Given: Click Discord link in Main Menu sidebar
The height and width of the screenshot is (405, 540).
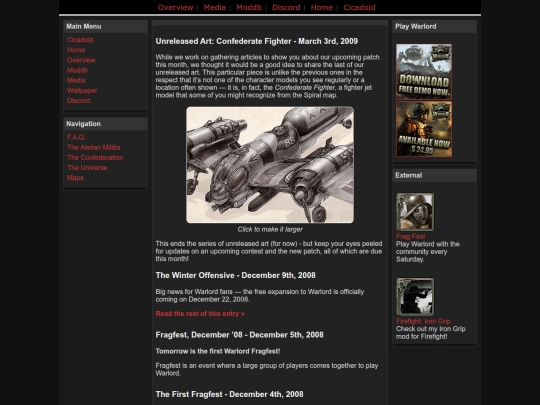Looking at the screenshot, I should click(x=79, y=101).
